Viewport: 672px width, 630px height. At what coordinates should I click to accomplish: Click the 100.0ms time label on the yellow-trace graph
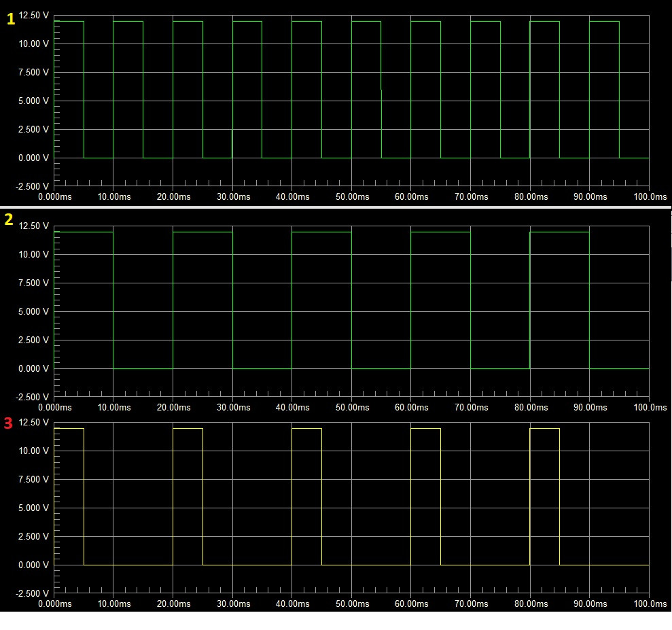[x=650, y=604]
